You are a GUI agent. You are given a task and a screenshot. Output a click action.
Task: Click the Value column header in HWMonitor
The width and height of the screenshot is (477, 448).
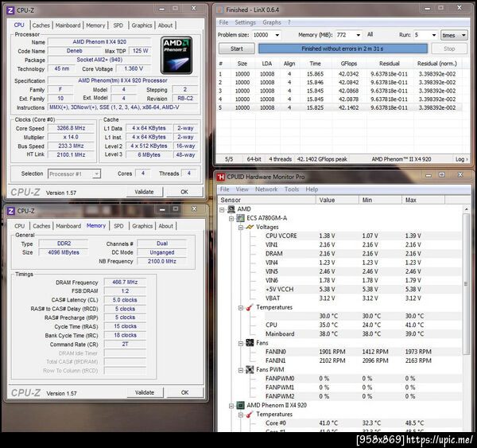tap(337, 200)
